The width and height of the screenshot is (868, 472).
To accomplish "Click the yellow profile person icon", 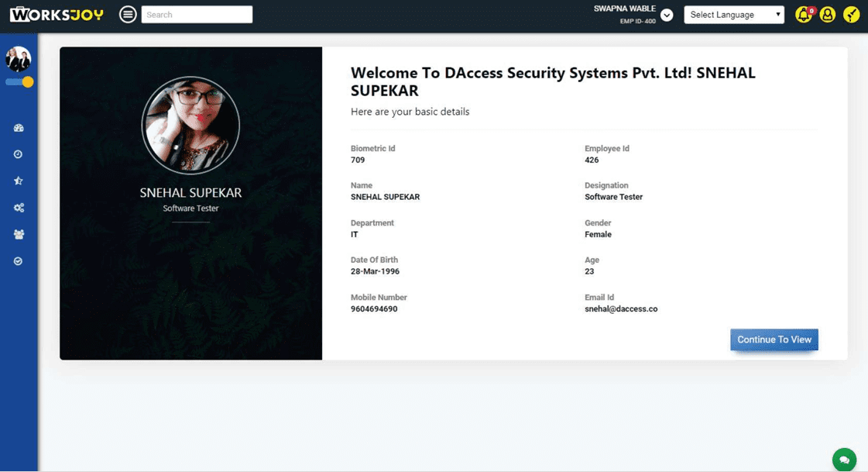I will [827, 15].
